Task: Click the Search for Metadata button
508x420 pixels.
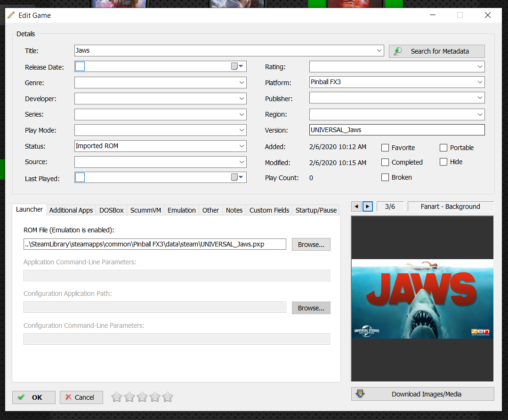Action: [436, 51]
